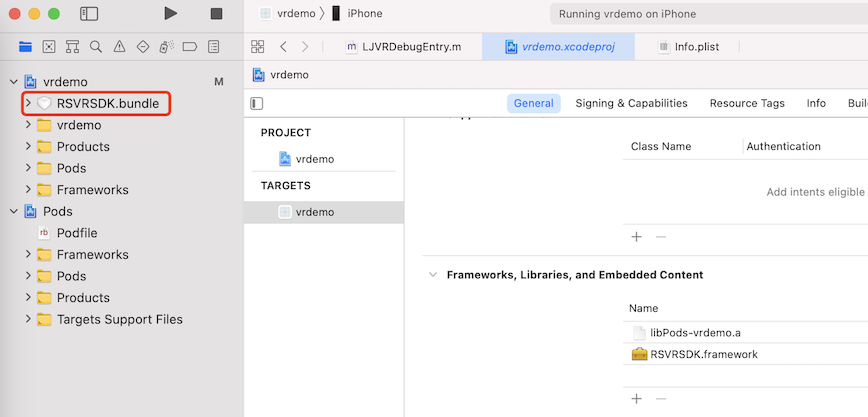Open the LJVRDebugEntry.m editor tab
This screenshot has height=417, width=868.
pyautogui.click(x=404, y=47)
